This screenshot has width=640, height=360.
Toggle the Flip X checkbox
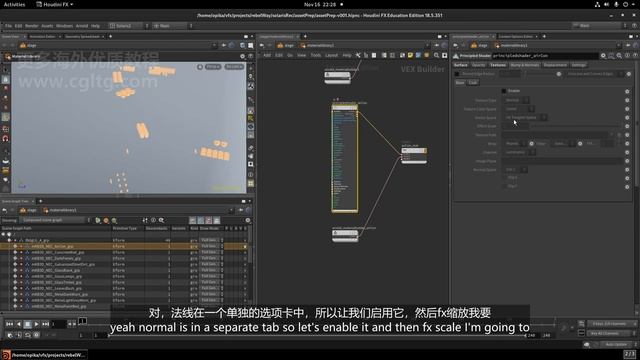click(504, 178)
